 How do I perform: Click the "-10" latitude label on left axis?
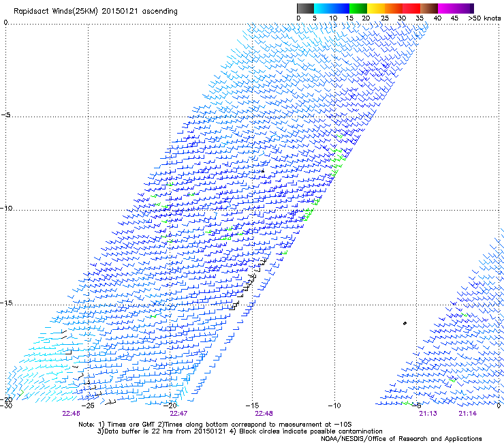click(x=6, y=208)
